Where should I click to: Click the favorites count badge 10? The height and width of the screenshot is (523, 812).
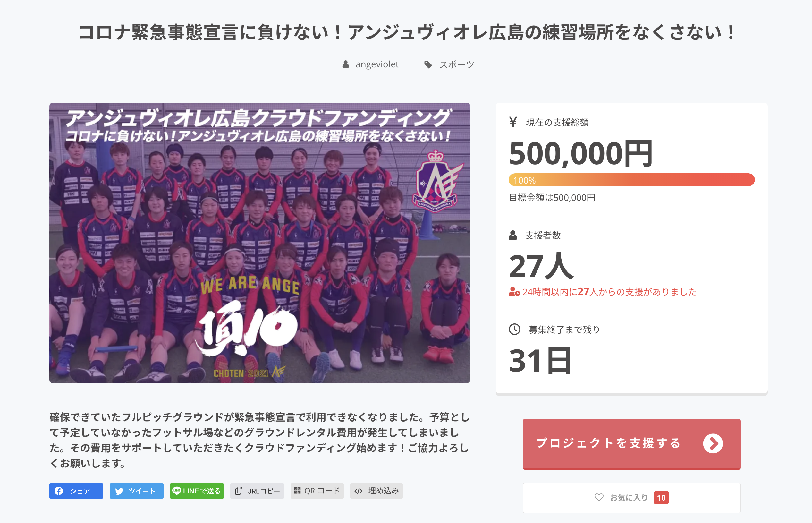(x=661, y=498)
